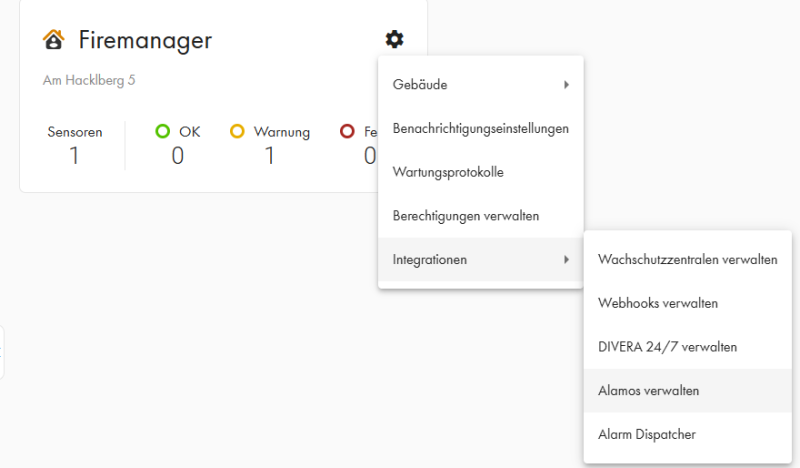Screen dimensions: 800x468
Task: Open Alarm Dispatcher integration
Action: (646, 434)
